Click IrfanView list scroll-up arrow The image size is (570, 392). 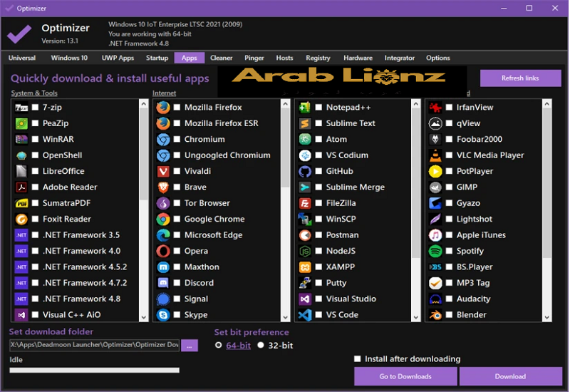click(546, 104)
